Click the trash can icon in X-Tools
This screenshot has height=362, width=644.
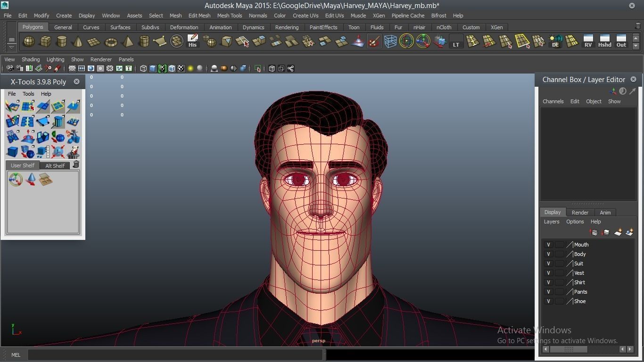(76, 165)
